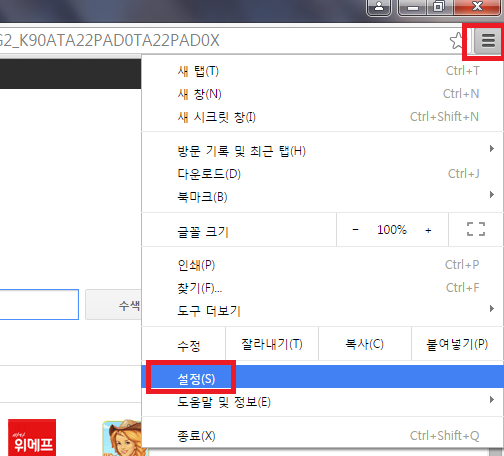Open the Chrome hamburger menu button
The width and height of the screenshot is (504, 456).
click(487, 41)
